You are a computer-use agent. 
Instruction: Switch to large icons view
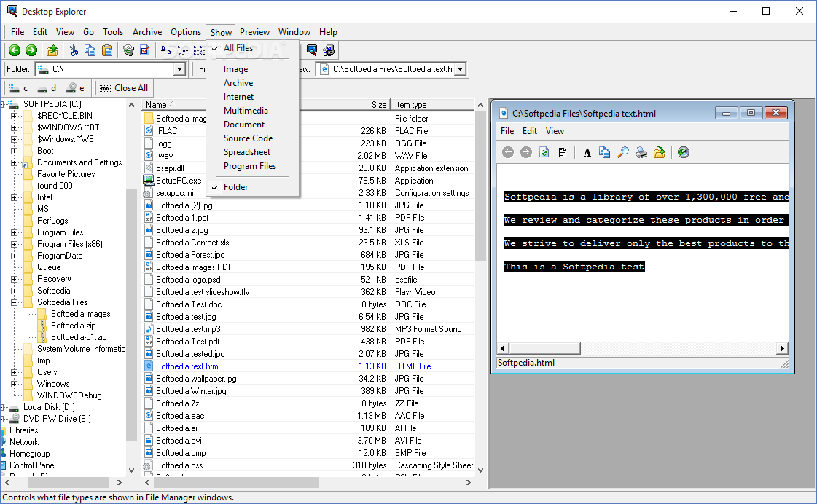click(x=166, y=50)
